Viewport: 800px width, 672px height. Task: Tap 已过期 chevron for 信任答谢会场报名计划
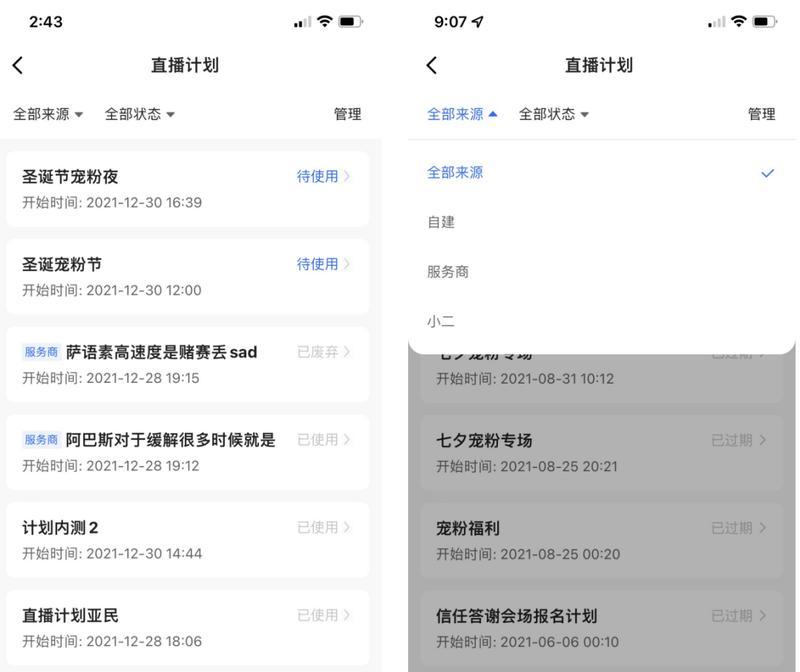coord(762,616)
